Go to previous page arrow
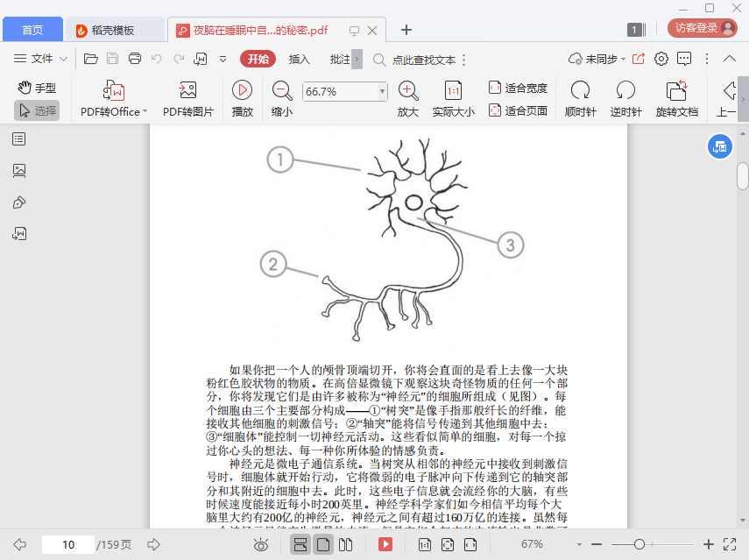This screenshot has width=749, height=560. tap(20, 544)
